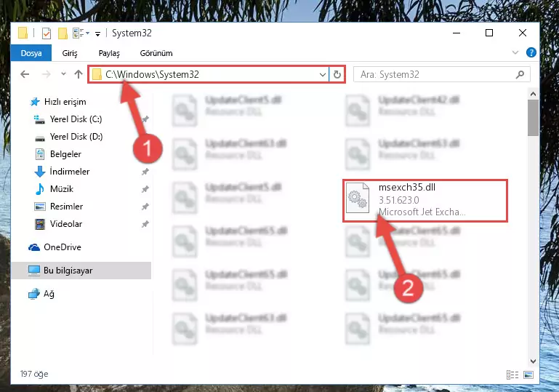Click the Properties checkmark toolbar icon

(47, 33)
